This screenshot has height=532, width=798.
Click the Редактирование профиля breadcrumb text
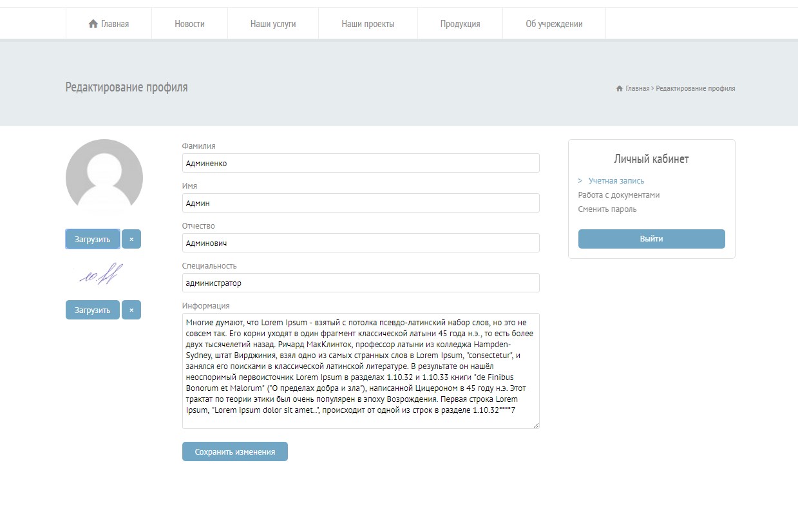click(x=696, y=88)
